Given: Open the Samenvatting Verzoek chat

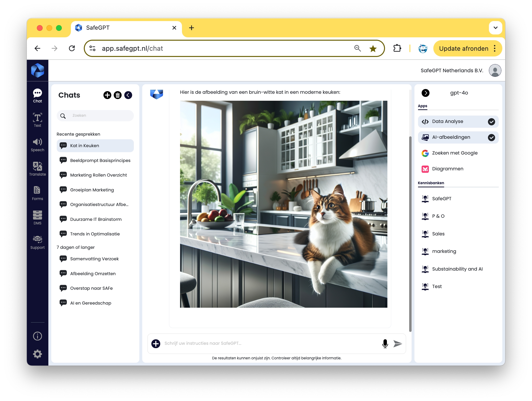Looking at the screenshot, I should [x=95, y=259].
